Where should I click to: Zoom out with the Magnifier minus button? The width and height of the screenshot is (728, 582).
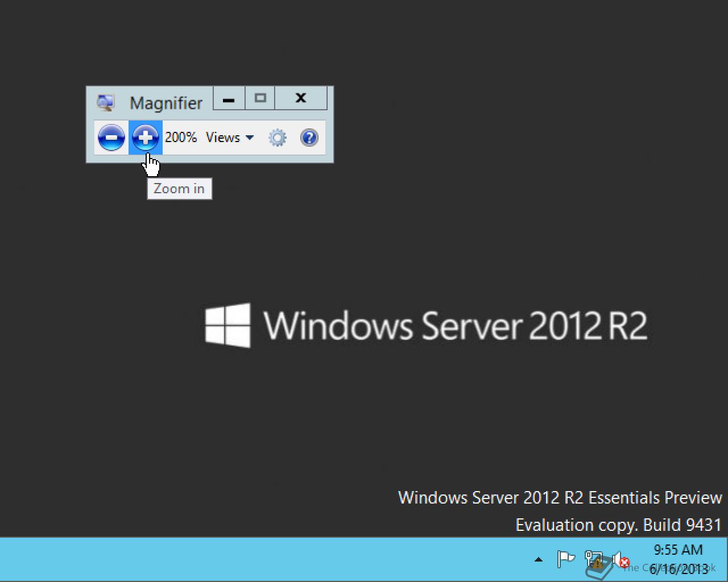coord(111,138)
